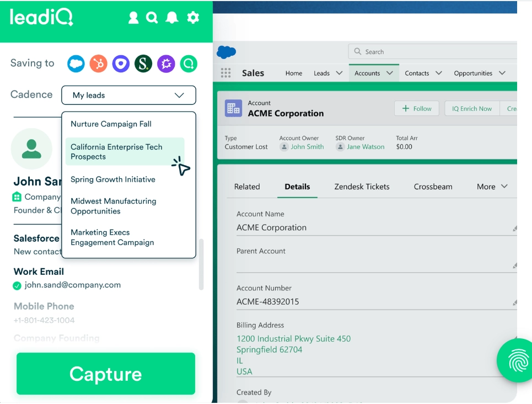Click the green Capture button
Screen dimensions: 532x404
tap(106, 374)
